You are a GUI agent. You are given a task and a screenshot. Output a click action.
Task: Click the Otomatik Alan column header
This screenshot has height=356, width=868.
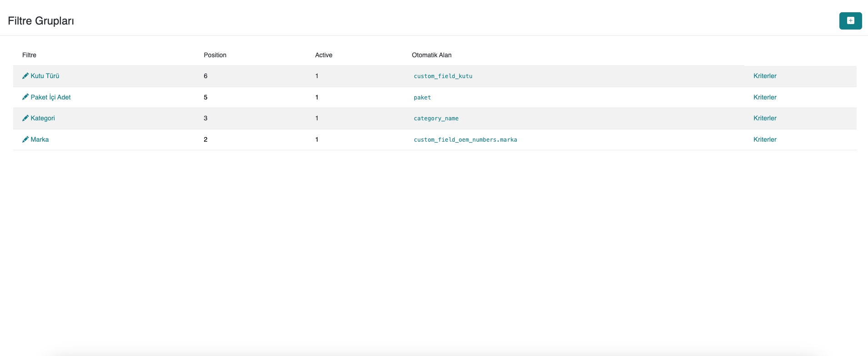(431, 55)
